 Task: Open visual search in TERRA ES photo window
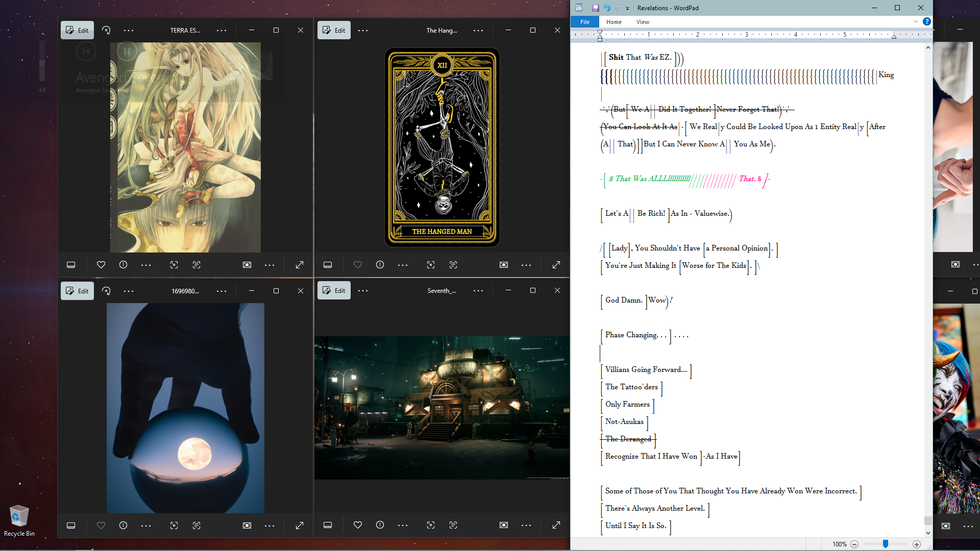click(x=174, y=265)
